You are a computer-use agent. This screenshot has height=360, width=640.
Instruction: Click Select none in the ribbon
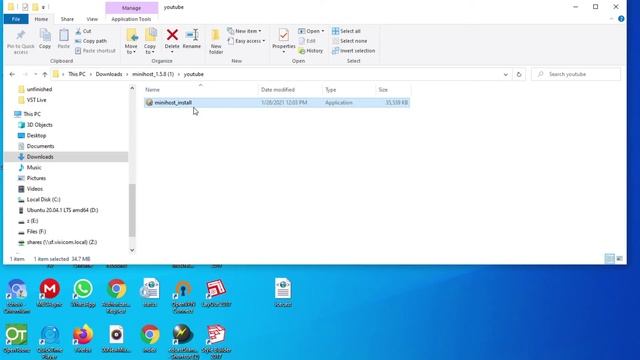[349, 41]
